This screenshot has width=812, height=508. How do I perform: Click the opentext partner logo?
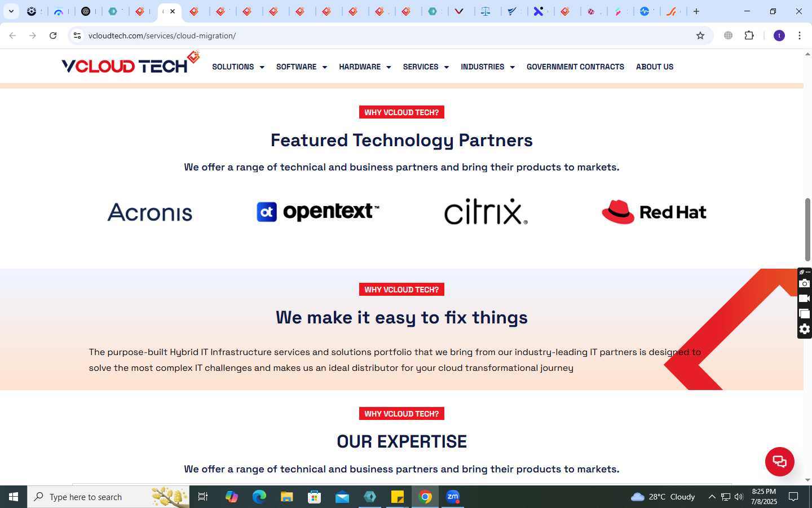pyautogui.click(x=317, y=212)
